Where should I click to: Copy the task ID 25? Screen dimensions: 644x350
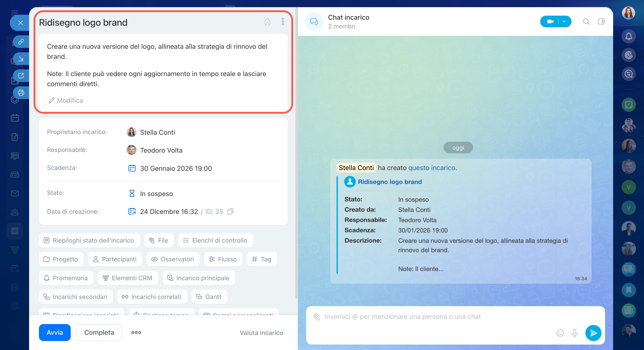(230, 212)
